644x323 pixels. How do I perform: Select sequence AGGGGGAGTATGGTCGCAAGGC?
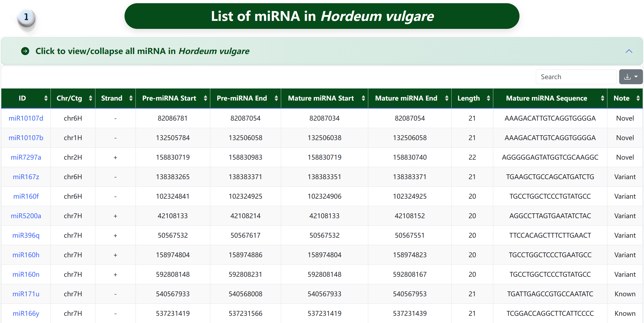[x=550, y=157]
